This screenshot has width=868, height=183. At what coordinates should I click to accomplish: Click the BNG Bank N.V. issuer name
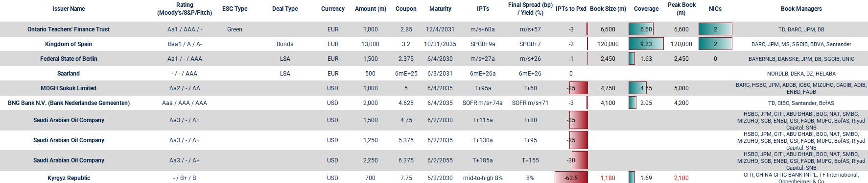(69, 103)
